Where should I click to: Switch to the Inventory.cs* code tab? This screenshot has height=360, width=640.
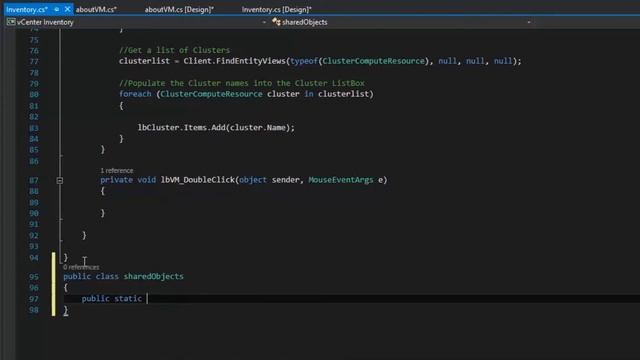[x=27, y=9]
